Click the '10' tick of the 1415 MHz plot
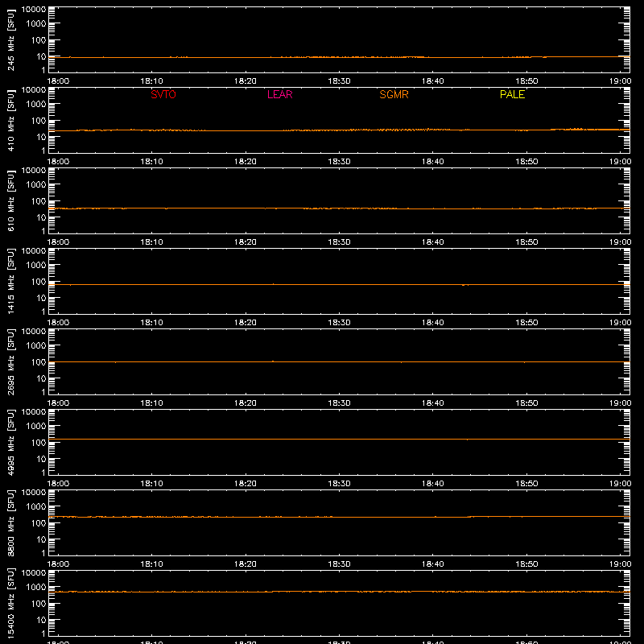Image resolution: width=644 pixels, height=644 pixels. click(41, 298)
